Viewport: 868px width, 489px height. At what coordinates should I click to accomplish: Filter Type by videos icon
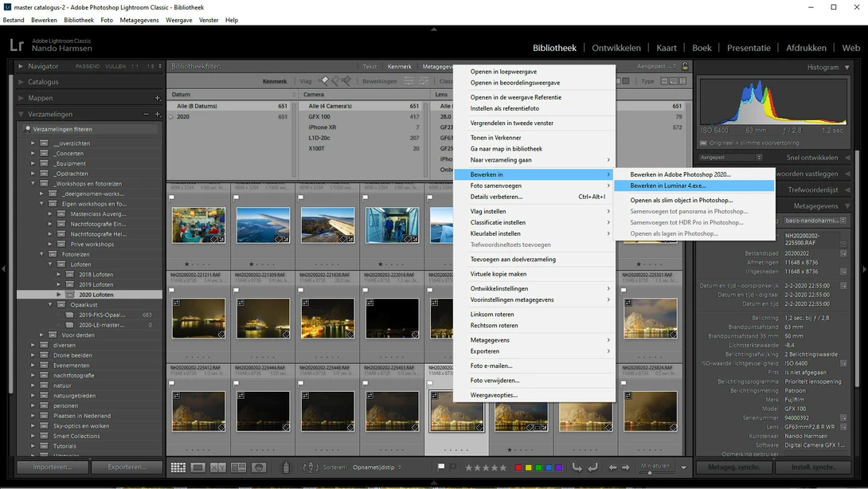click(682, 81)
